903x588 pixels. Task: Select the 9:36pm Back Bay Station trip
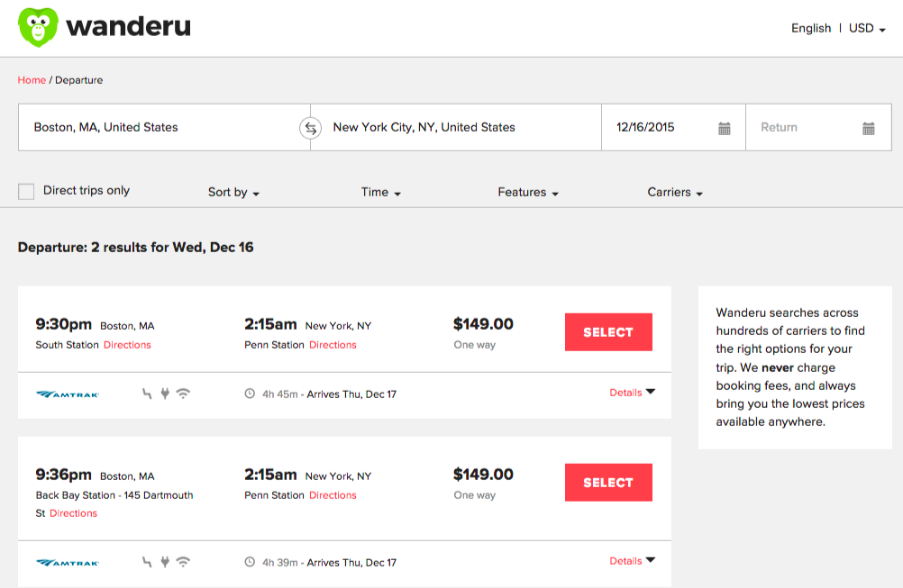point(608,482)
